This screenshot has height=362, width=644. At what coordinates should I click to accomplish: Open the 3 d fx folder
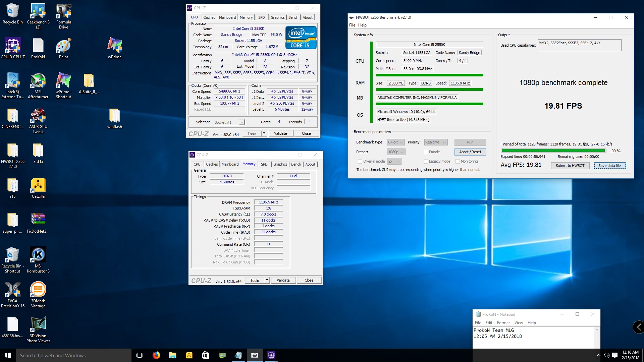pos(38,153)
